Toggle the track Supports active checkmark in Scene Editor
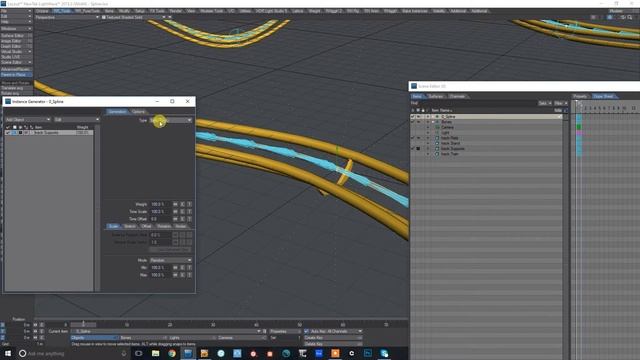The image size is (640, 360). click(413, 149)
